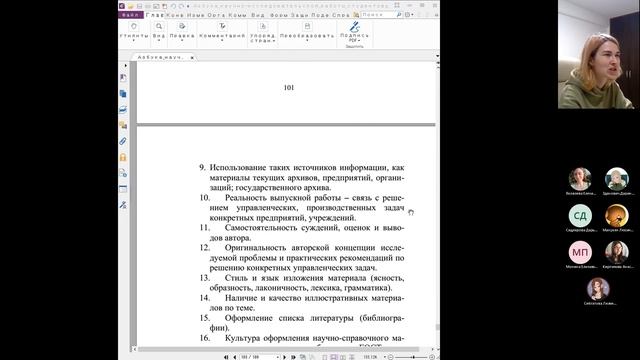The height and width of the screenshot is (360, 640).
Task: Open the zoom percentage dropdown
Action: [384, 357]
